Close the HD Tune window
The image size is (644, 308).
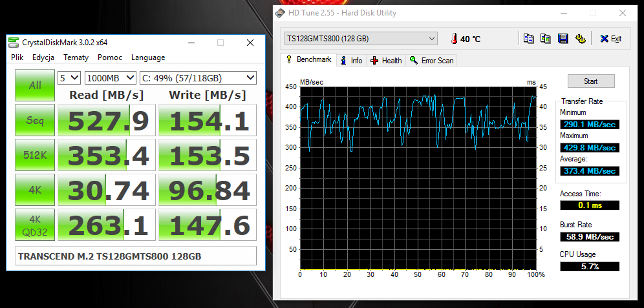[x=622, y=13]
